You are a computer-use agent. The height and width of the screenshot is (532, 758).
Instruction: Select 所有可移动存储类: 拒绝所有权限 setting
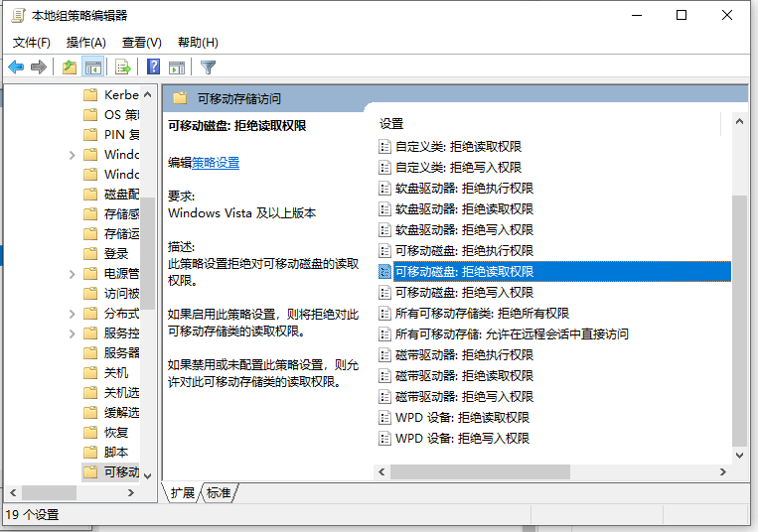[x=474, y=314]
